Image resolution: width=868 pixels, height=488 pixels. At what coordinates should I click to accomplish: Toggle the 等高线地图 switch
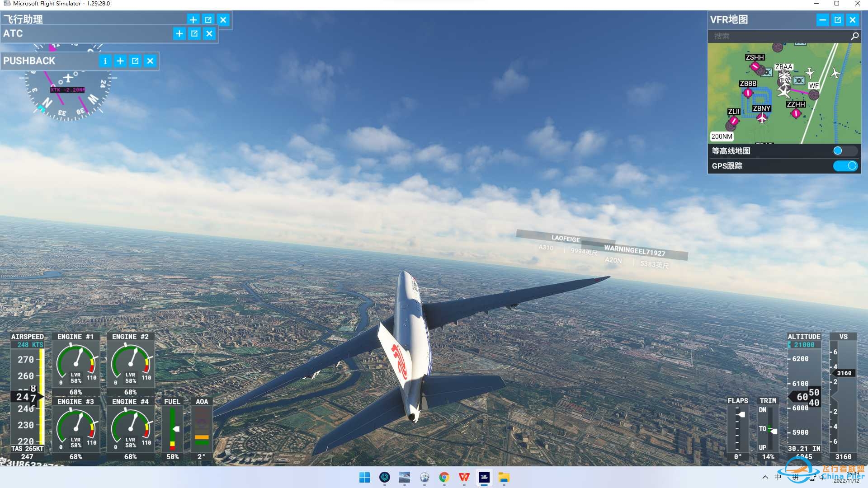pyautogui.click(x=845, y=151)
